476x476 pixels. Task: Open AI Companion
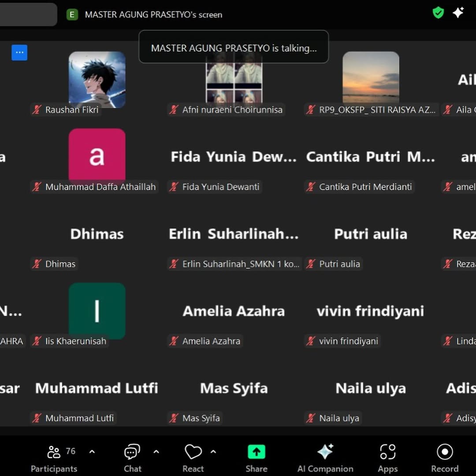325,457
